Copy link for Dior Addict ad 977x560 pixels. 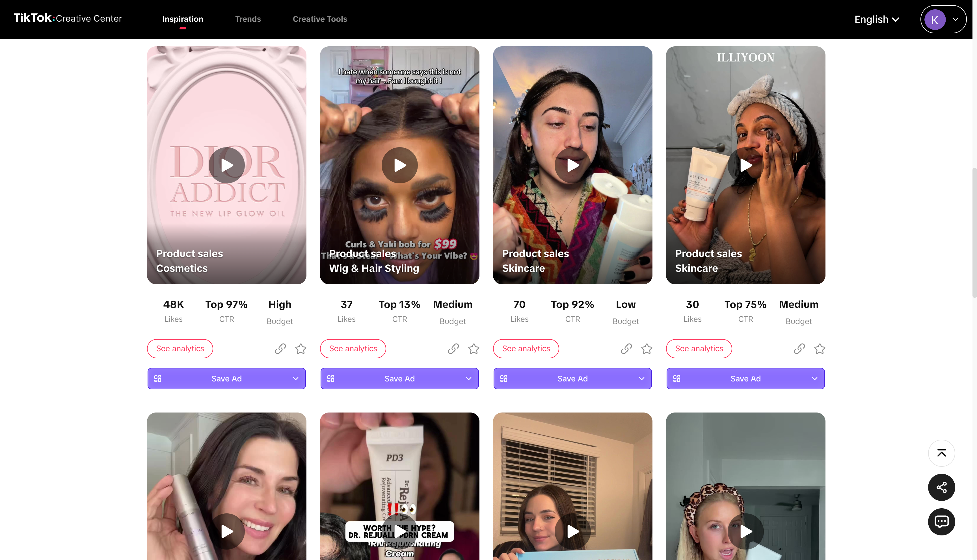click(280, 348)
